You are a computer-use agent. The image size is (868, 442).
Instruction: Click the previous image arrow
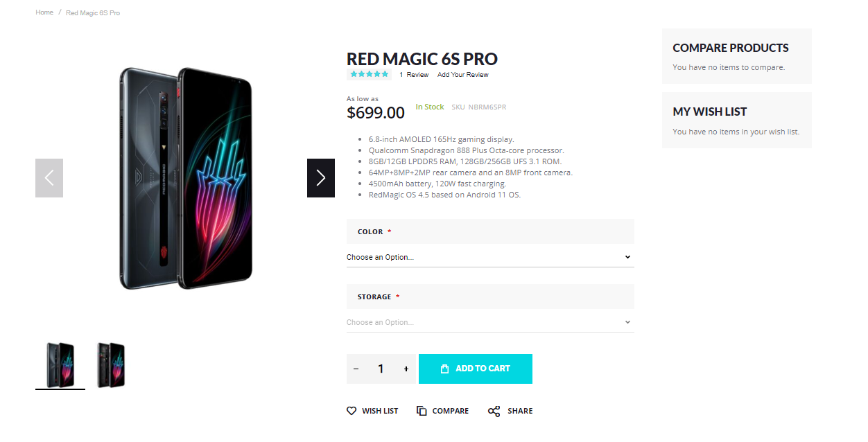49,178
